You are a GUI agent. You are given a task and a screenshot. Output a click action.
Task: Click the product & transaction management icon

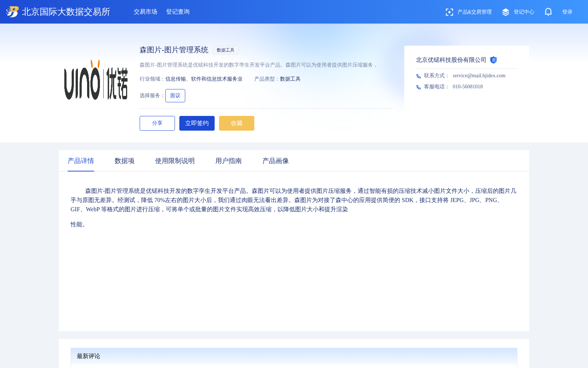tap(449, 12)
